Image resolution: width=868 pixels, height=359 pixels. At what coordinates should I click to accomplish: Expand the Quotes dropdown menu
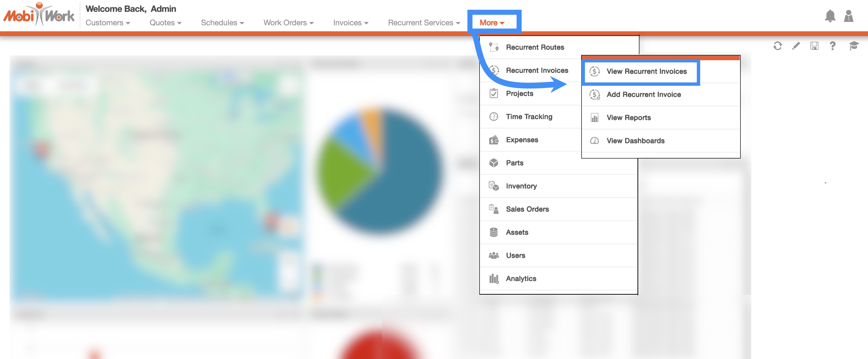[165, 23]
